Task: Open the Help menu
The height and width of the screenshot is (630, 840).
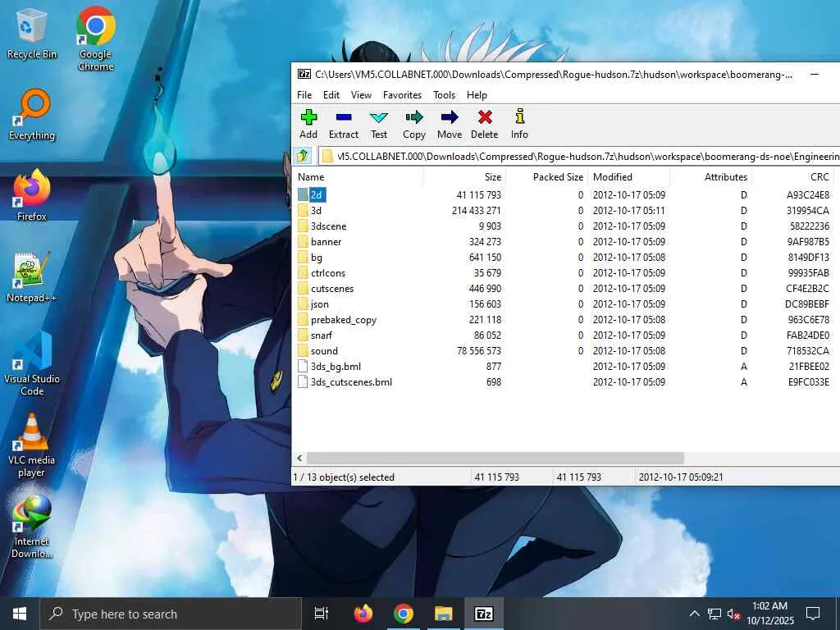Action: pyautogui.click(x=477, y=95)
